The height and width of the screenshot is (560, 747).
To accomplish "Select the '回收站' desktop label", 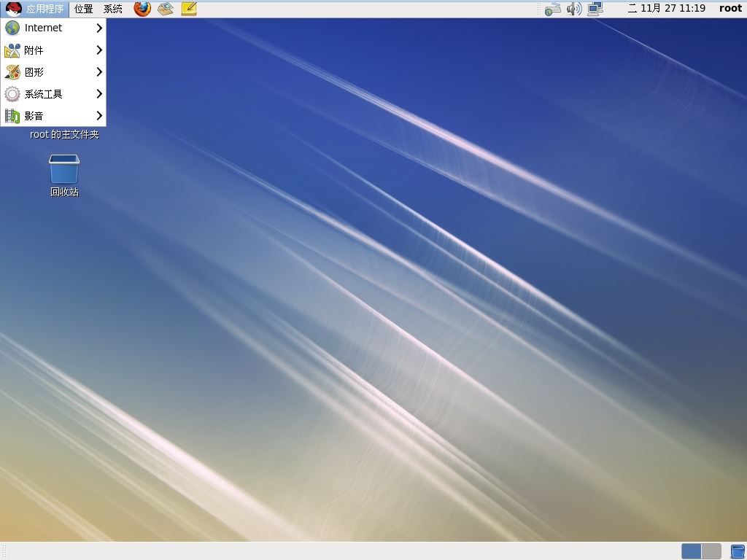I will pyautogui.click(x=64, y=192).
